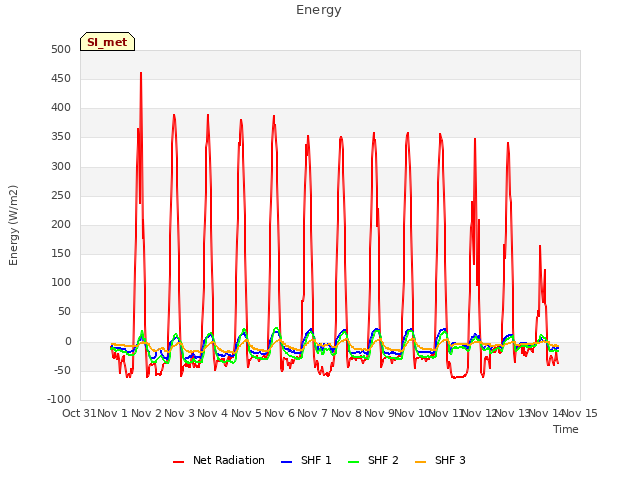Click the 500 y-axis tick label

click(x=61, y=49)
